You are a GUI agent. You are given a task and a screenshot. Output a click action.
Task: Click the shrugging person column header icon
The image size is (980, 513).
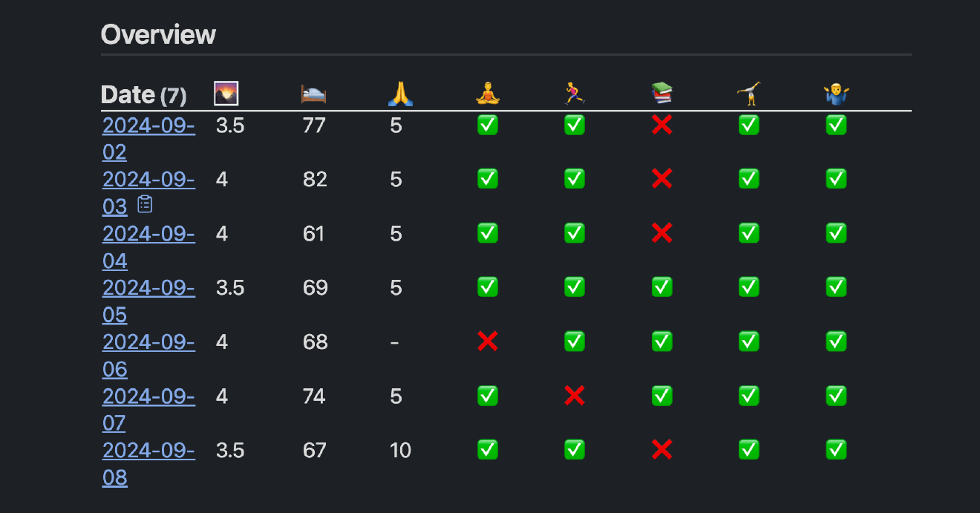pyautogui.click(x=836, y=94)
